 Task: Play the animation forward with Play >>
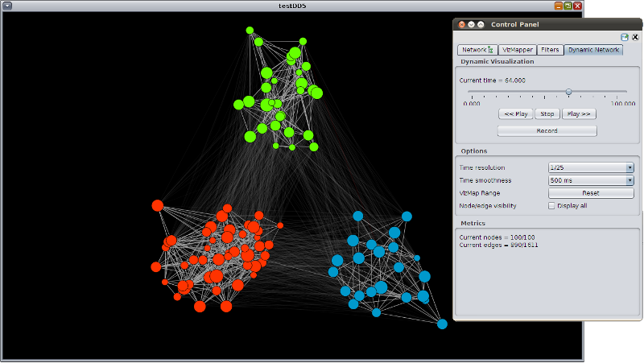pyautogui.click(x=579, y=113)
